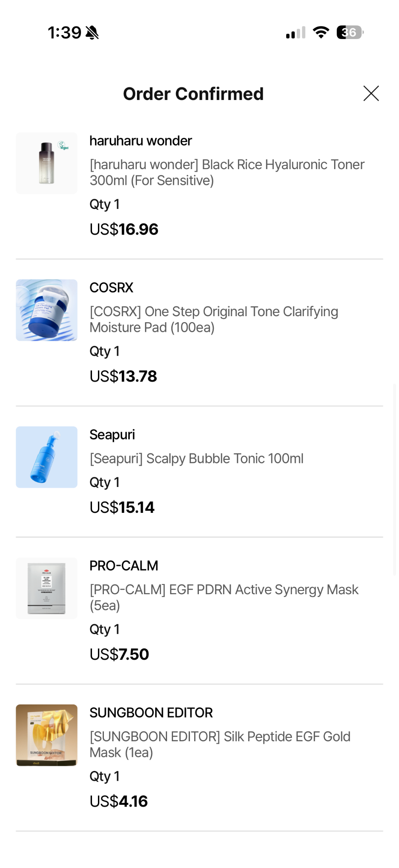This screenshot has height=868, width=399.
Task: Tap the silent mode bell icon
Action: tap(92, 33)
